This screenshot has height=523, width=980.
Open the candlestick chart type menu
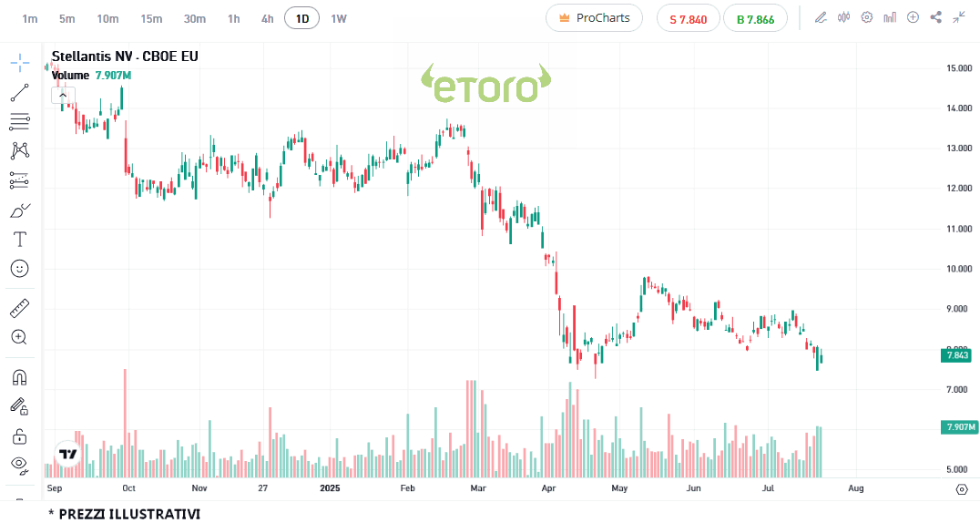843,17
